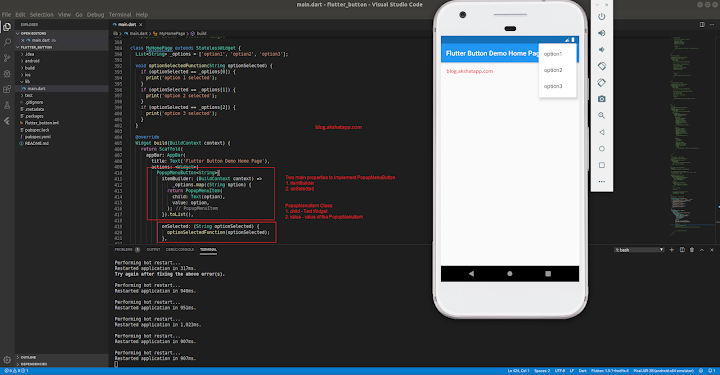This screenshot has width=720, height=375.
Task: Open the Help menu
Action: pyautogui.click(x=142, y=15)
